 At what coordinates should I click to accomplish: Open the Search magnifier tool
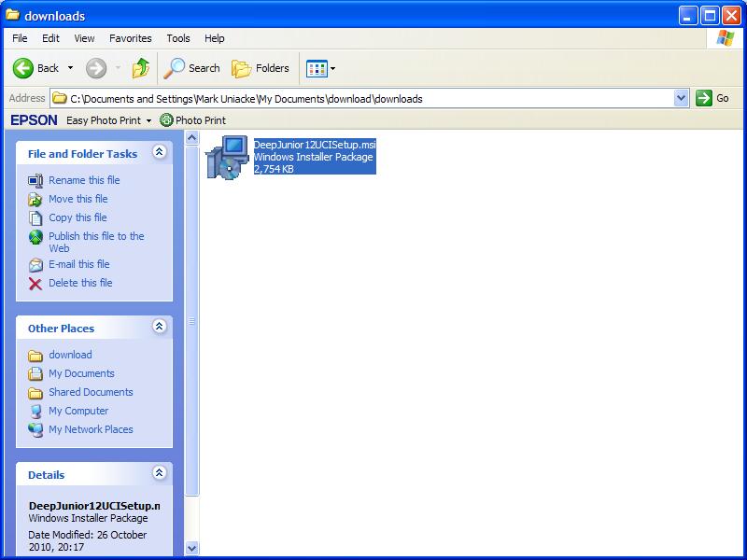(175, 68)
